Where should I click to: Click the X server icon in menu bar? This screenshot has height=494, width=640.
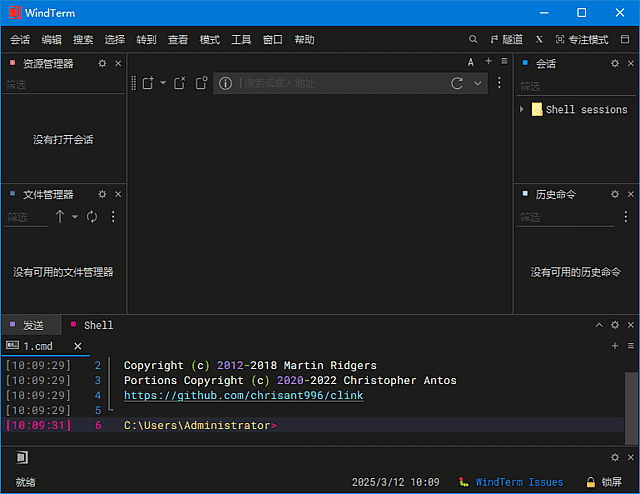(539, 39)
